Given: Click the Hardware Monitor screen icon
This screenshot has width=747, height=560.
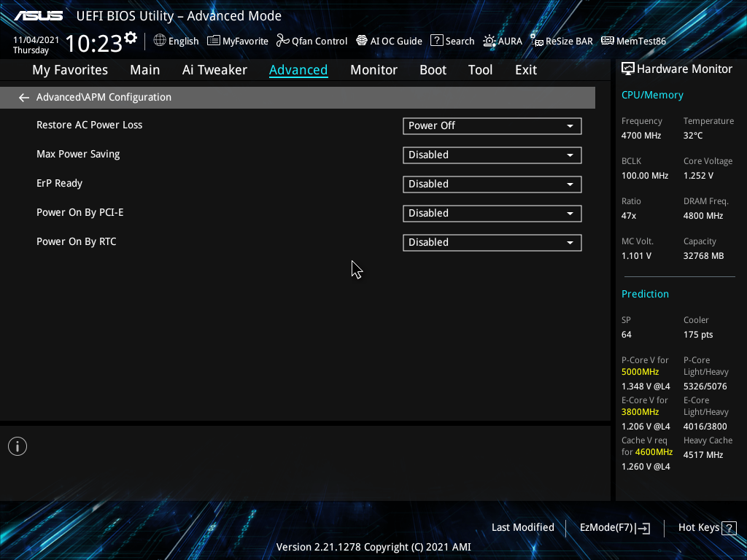Looking at the screenshot, I should [x=628, y=69].
